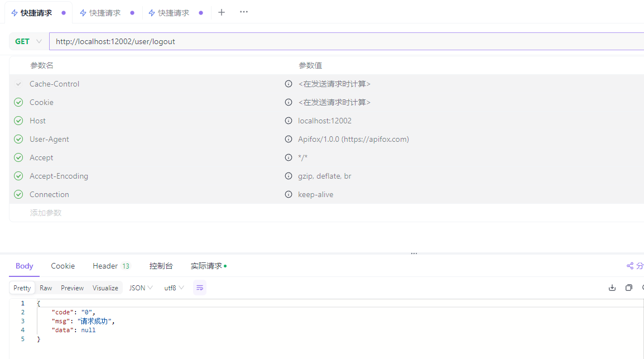Click the info icon in the Host row
The image size is (644, 359).
tap(289, 121)
